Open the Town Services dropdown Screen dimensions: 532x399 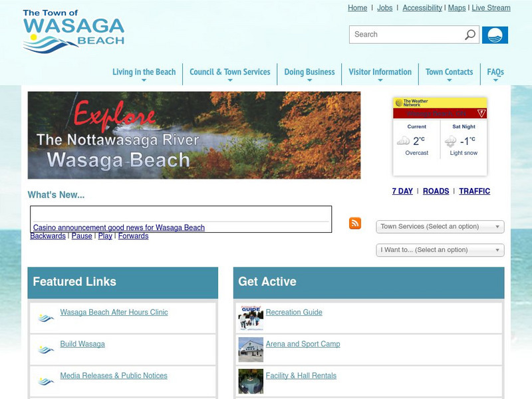pyautogui.click(x=440, y=227)
